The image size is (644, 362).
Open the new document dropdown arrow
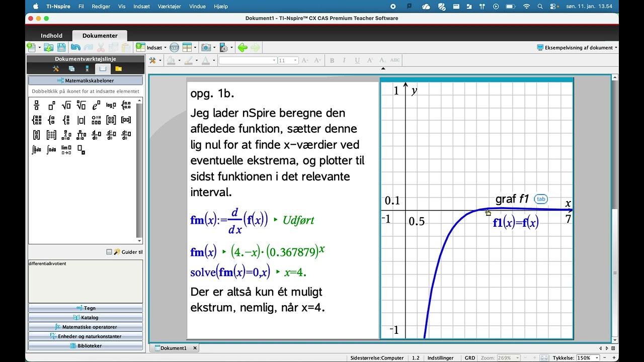(39, 48)
